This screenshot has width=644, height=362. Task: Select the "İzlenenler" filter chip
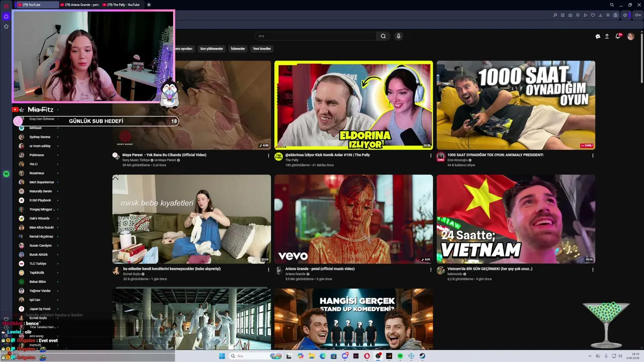click(238, 49)
